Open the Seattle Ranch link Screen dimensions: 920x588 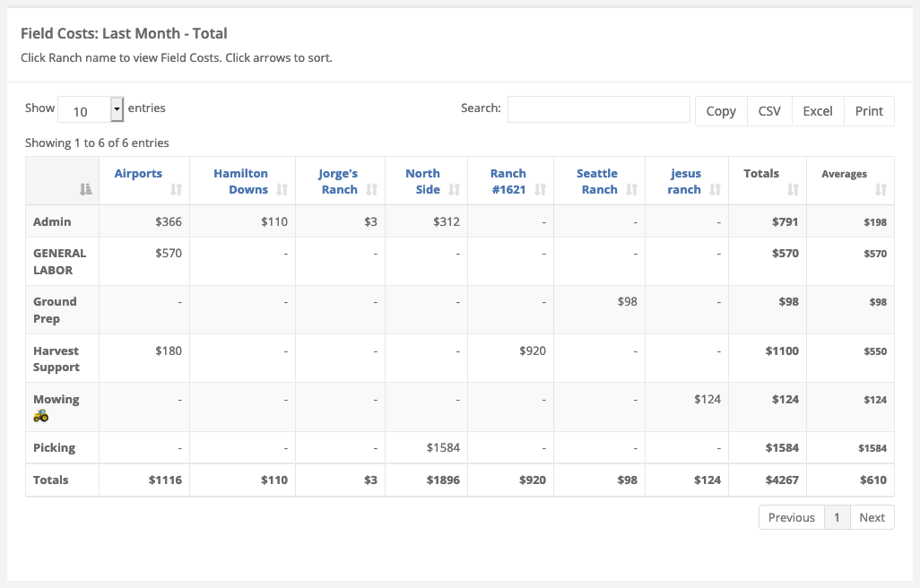point(596,182)
